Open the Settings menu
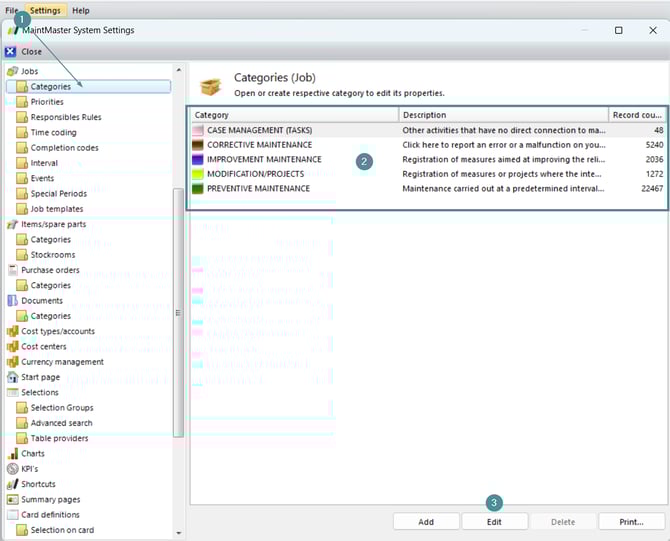670x541 pixels. pos(44,10)
